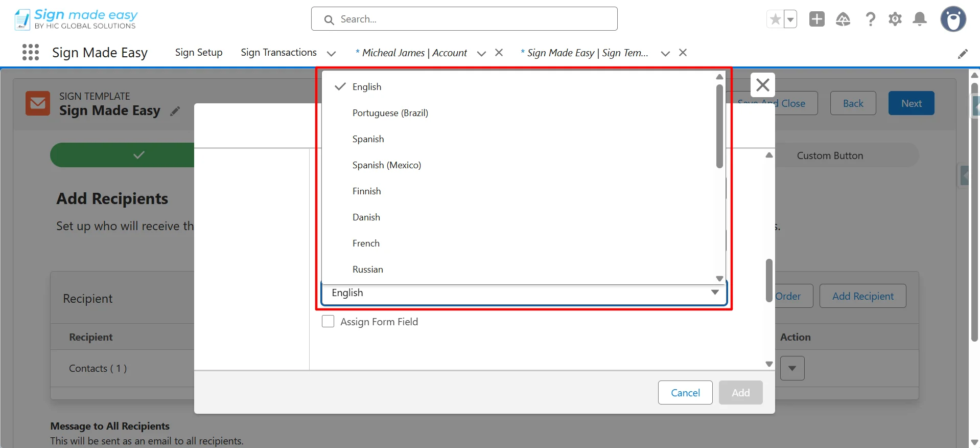Viewport: 980px width, 448px height.
Task: Click the Back button
Action: [x=853, y=103]
